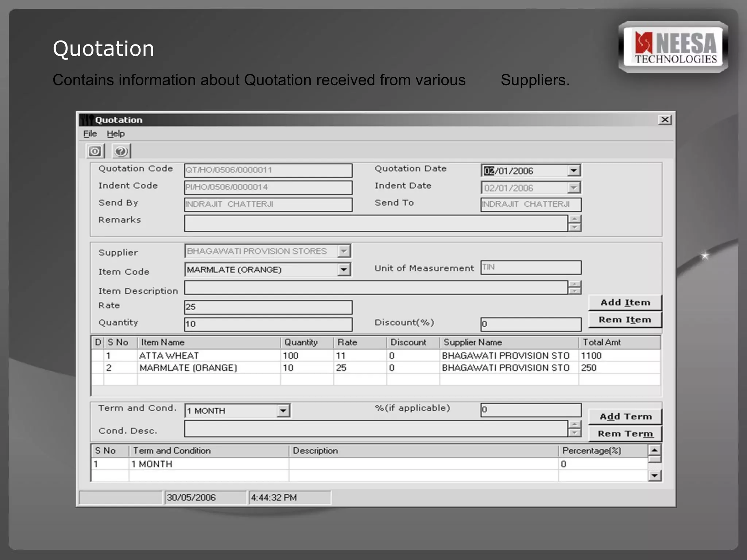747x560 pixels.
Task: Click the Neesa Technologies logo
Action: 673,47
